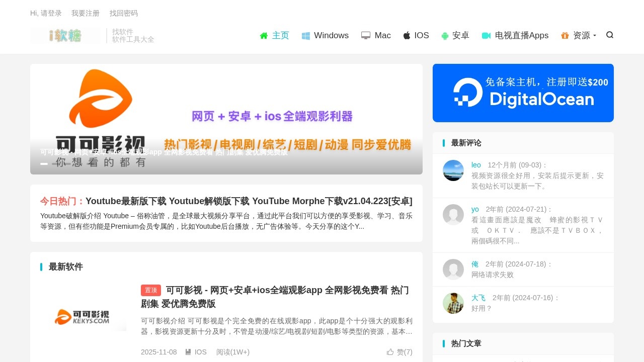Click leo's comment text 视频资源很全好用

point(537,181)
